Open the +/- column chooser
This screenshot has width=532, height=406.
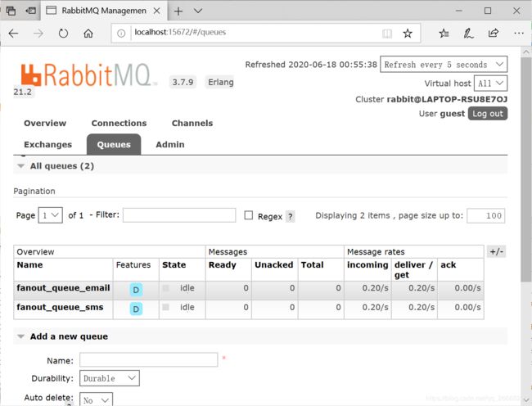click(x=496, y=251)
